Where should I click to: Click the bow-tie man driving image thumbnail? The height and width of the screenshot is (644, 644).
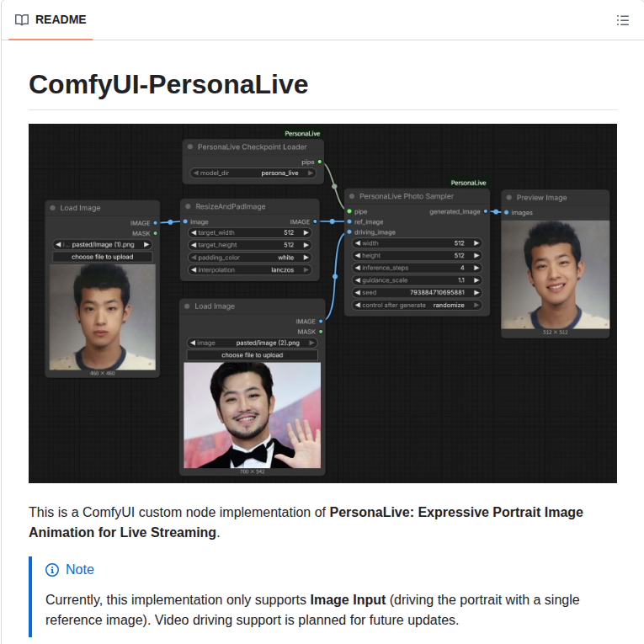253,415
